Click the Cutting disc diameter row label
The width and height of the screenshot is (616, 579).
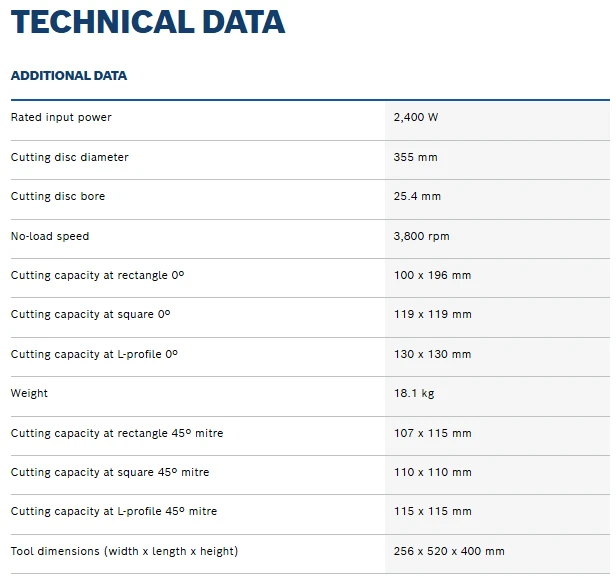[70, 157]
